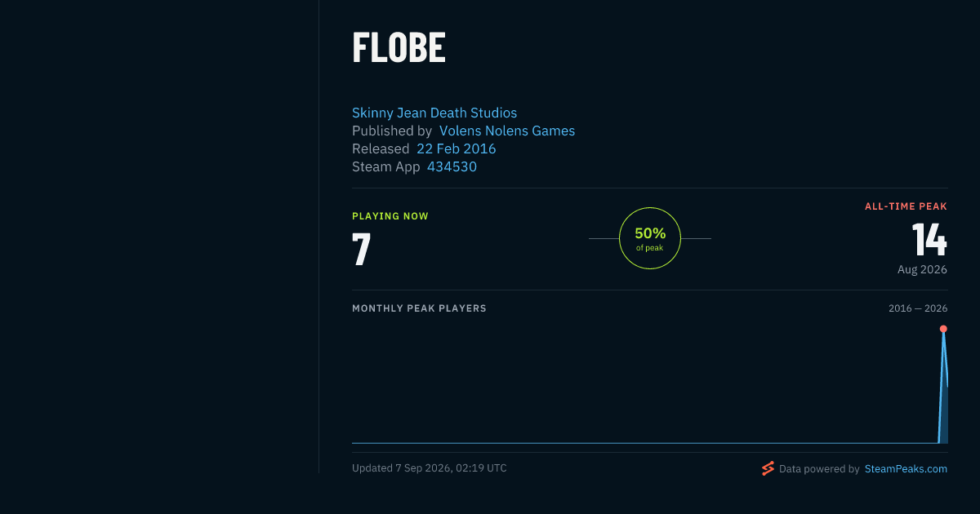Click the all-time peak number 14
980x514 pixels.
(x=929, y=239)
